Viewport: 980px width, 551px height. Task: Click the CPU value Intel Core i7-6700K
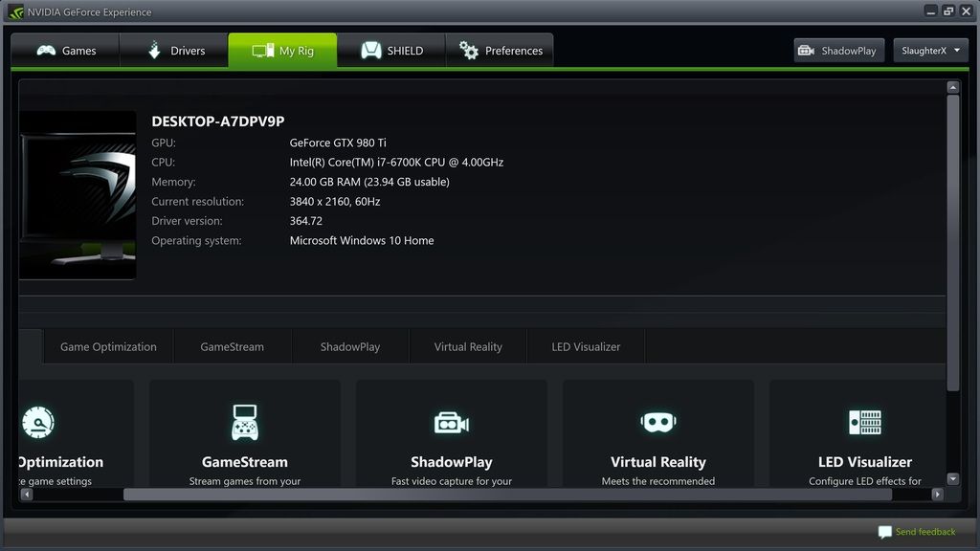(x=396, y=163)
